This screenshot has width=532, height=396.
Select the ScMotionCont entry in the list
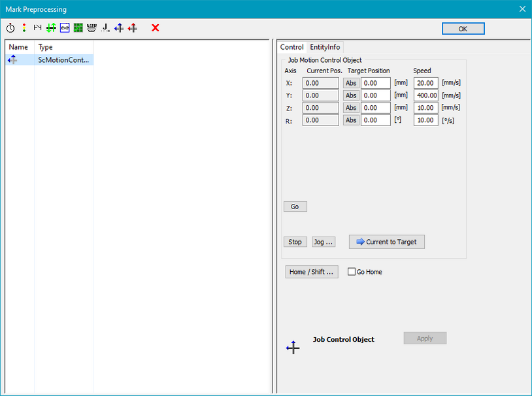[63, 59]
